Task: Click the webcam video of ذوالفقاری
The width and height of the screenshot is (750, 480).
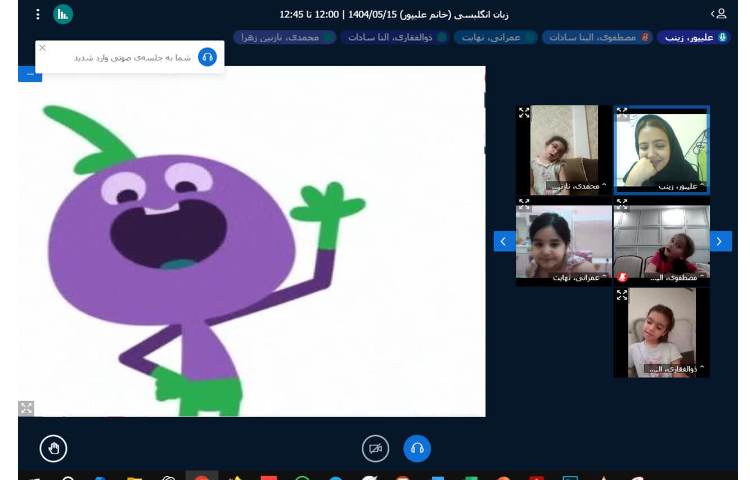Action: tap(662, 333)
